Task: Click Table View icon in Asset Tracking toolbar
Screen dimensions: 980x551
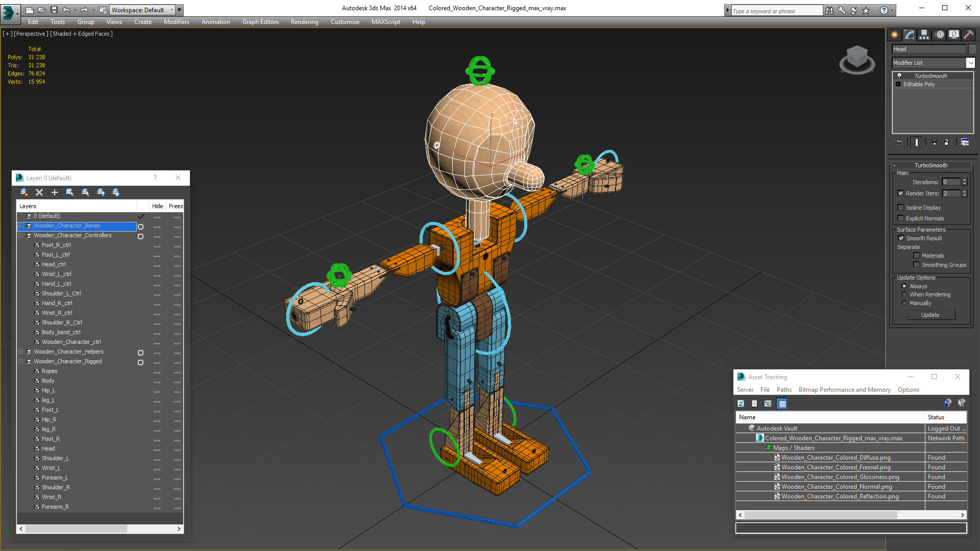Action: pyautogui.click(x=782, y=404)
